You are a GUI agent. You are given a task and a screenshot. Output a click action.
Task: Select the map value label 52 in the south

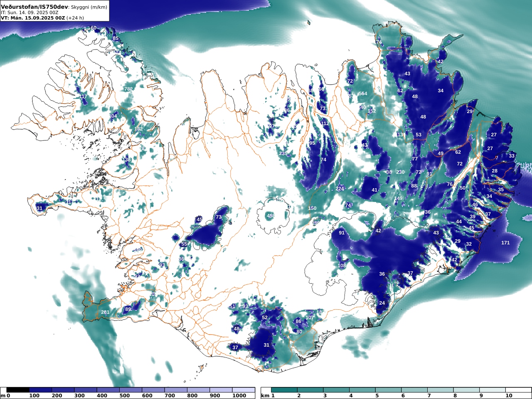(265, 318)
